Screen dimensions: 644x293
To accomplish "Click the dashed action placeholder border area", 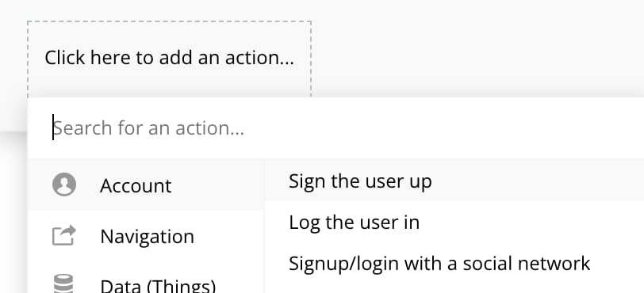I will point(169,59).
